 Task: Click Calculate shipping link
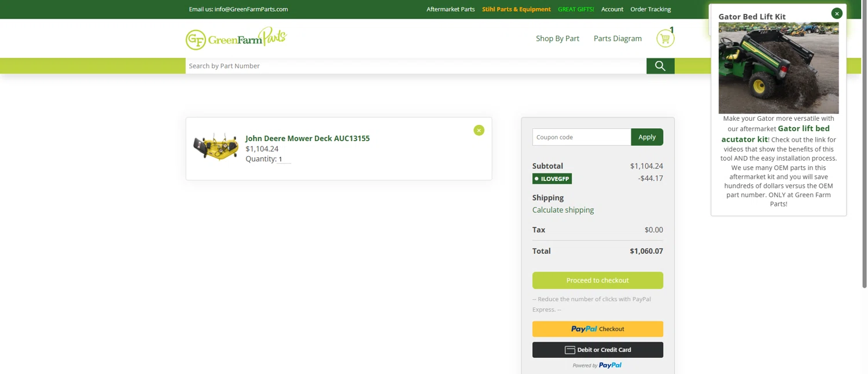tap(563, 210)
